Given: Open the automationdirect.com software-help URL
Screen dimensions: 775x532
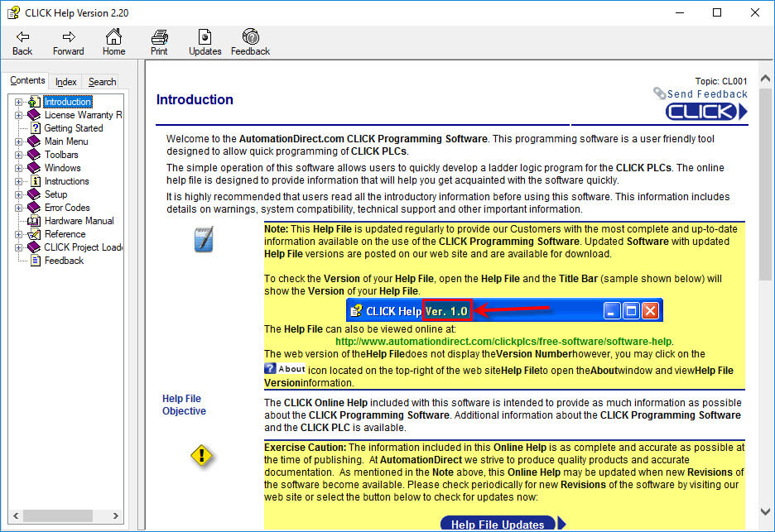Looking at the screenshot, I should pyautogui.click(x=503, y=342).
